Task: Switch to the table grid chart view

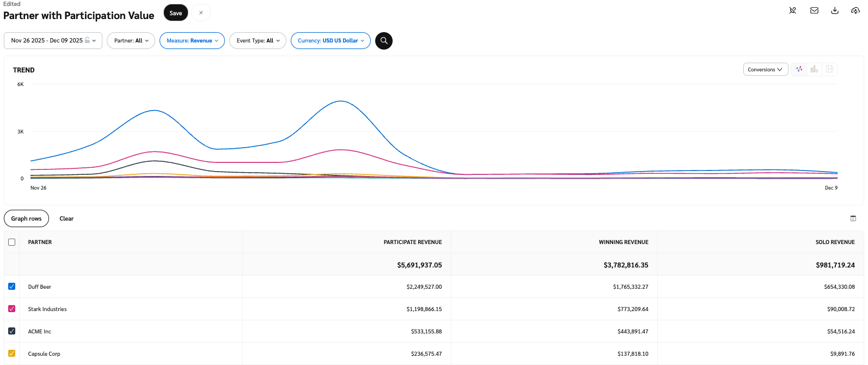Action: [829, 69]
